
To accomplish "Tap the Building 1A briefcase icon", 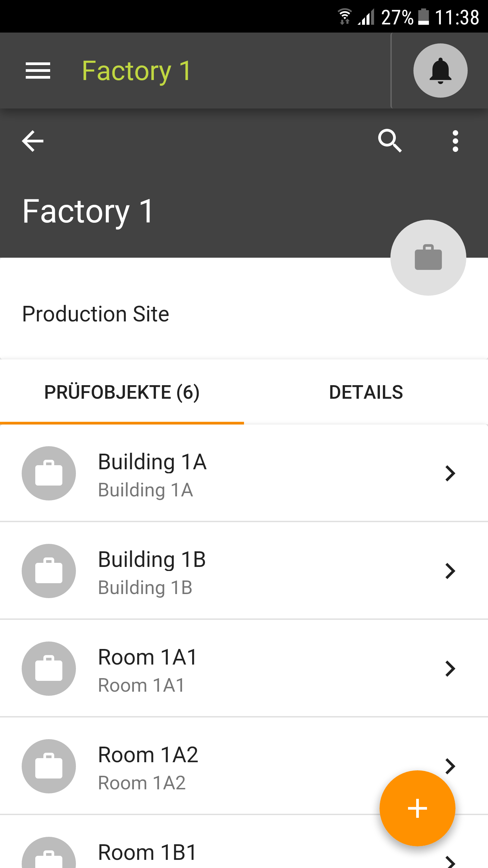I will point(49,473).
